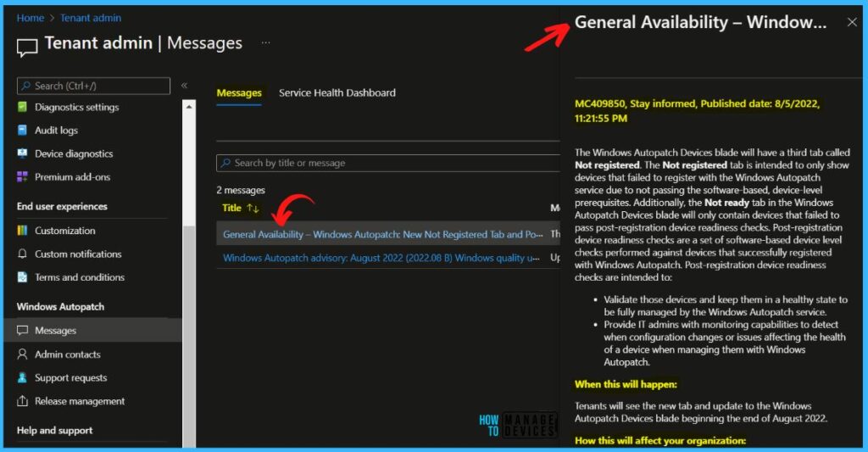Screen dimensions: 868x452
Task: Open Release management page
Action: (x=80, y=401)
